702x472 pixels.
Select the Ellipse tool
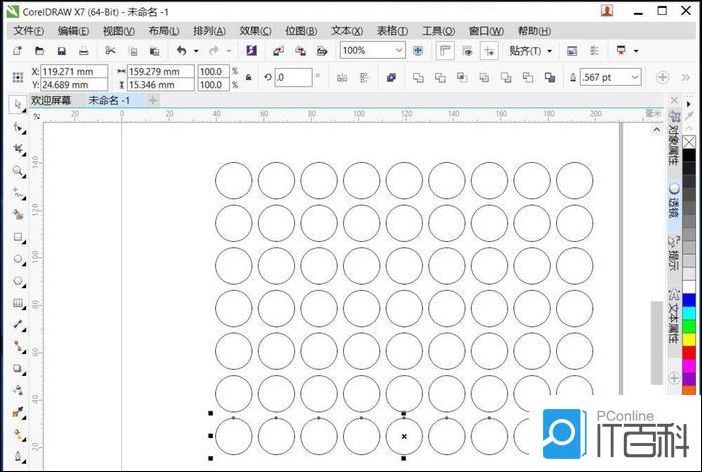click(18, 259)
